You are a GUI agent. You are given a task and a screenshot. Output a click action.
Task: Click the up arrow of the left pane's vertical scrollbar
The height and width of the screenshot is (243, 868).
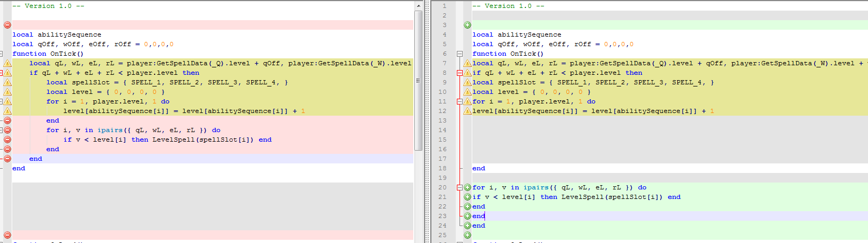[x=418, y=5]
